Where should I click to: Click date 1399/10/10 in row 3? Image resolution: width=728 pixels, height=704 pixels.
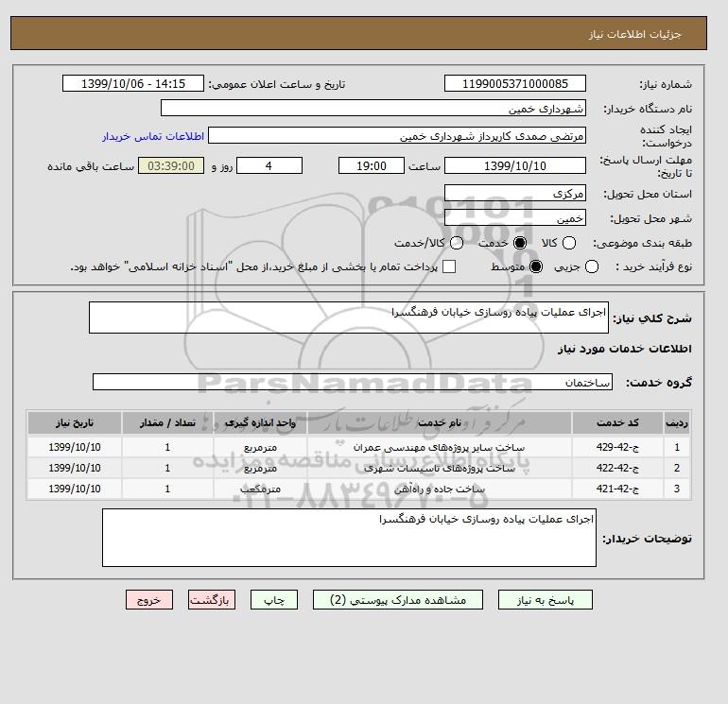tap(75, 489)
